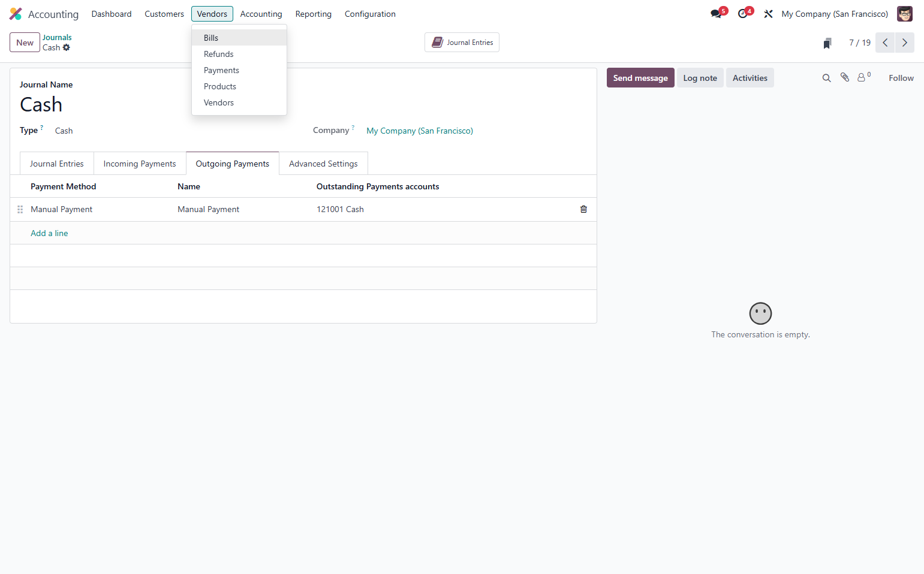The height and width of the screenshot is (574, 924).
Task: Choose Vendors entry in the dropdown list
Action: tap(239, 102)
